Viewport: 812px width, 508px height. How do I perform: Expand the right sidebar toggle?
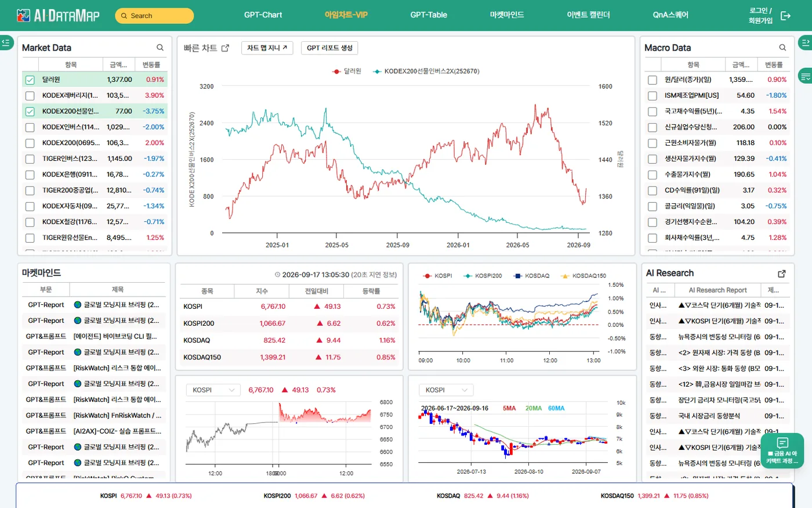click(805, 42)
